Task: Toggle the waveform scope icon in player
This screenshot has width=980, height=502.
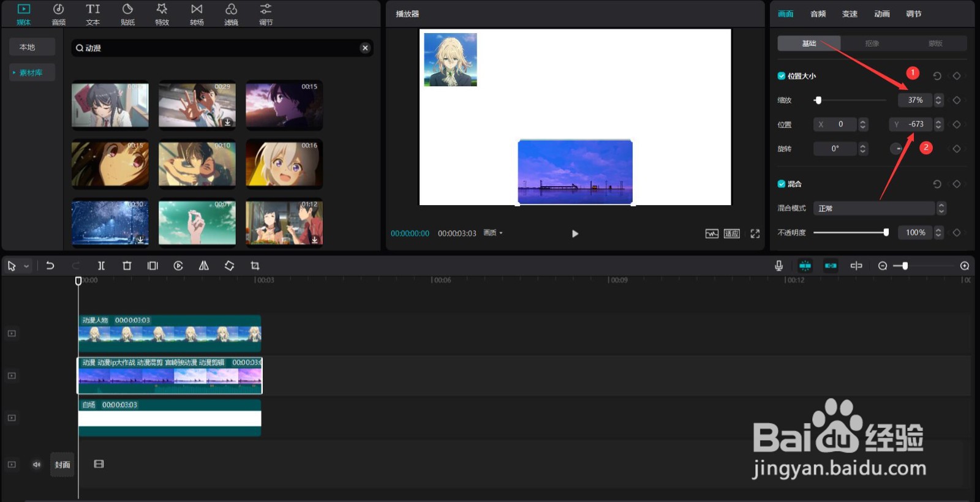Action: (712, 233)
